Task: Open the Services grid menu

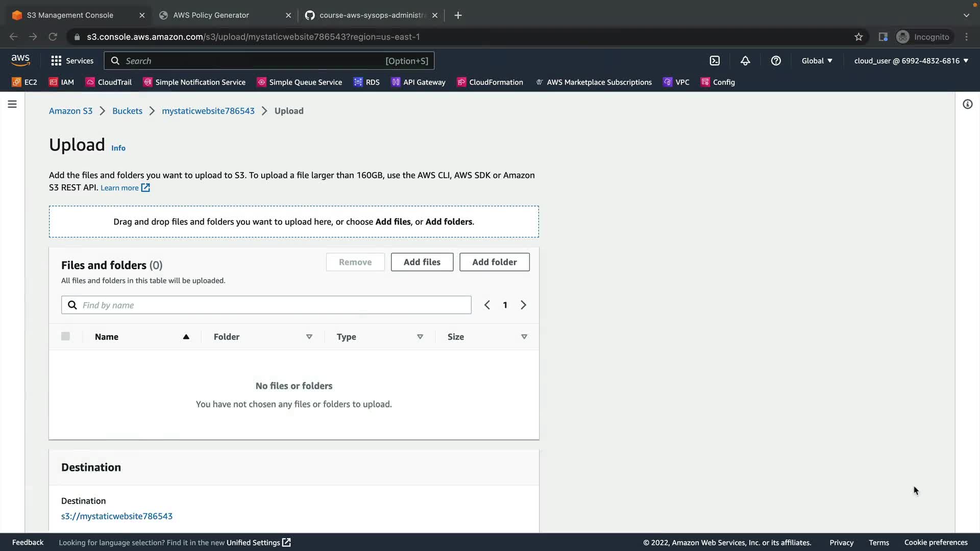Action: pyautogui.click(x=72, y=61)
